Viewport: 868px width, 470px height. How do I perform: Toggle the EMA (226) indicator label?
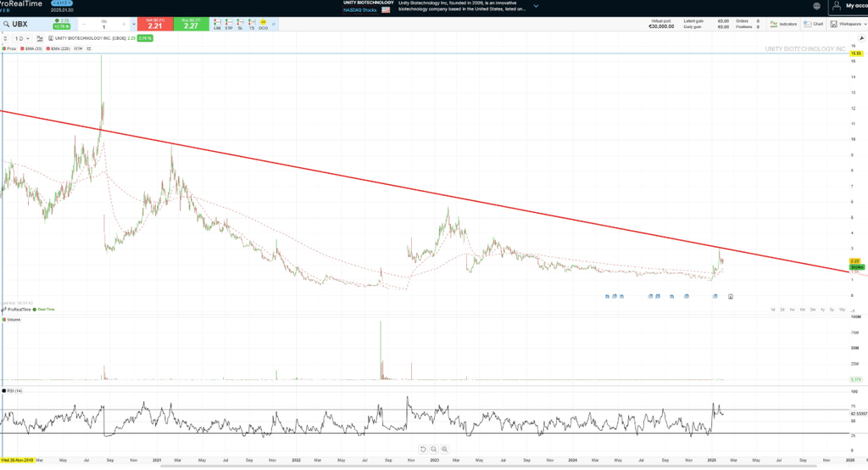coord(58,49)
